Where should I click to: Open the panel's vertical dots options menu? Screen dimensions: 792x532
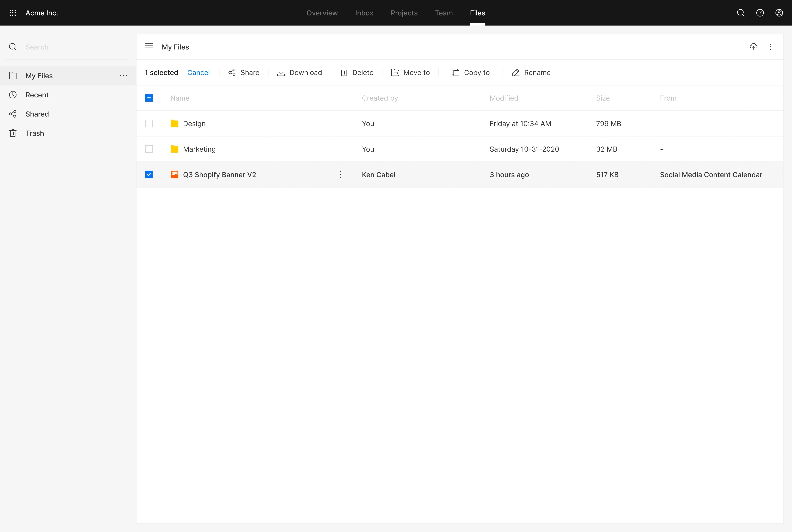click(771, 47)
